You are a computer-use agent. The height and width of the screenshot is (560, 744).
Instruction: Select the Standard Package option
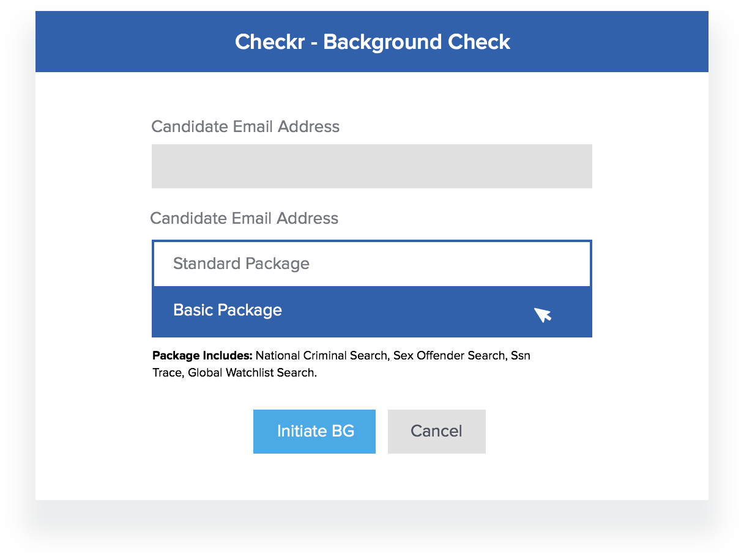pyautogui.click(x=371, y=263)
